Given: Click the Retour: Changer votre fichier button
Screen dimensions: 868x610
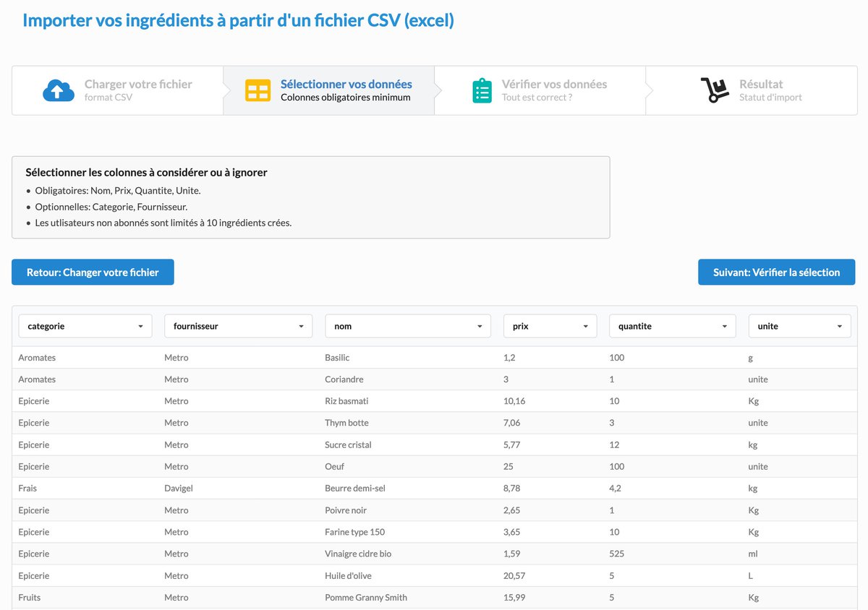Looking at the screenshot, I should 93,272.
